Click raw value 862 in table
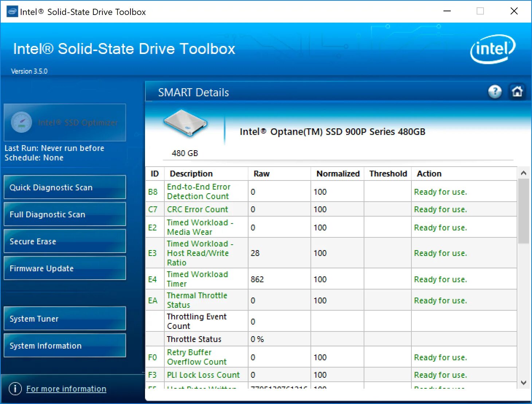532x404 pixels. [257, 279]
